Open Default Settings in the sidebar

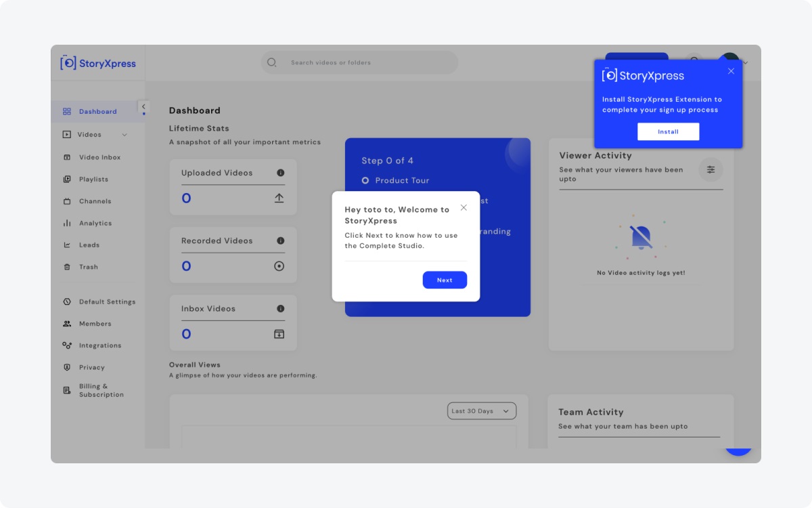97,302
